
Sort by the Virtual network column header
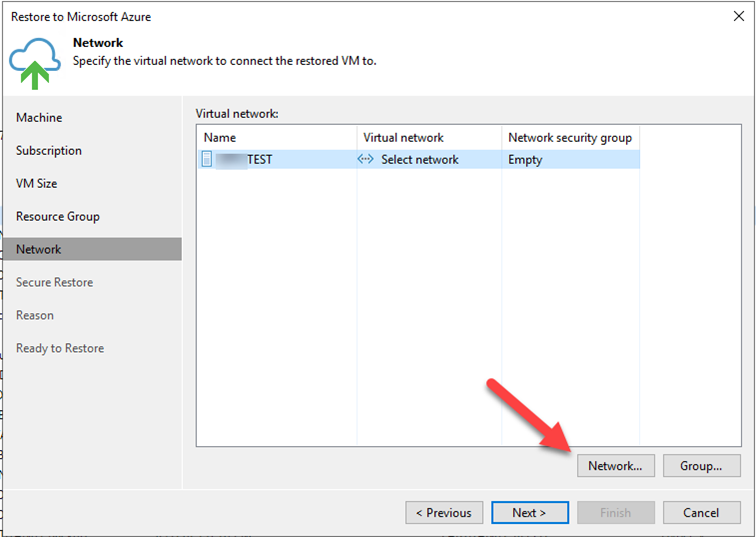click(x=429, y=138)
